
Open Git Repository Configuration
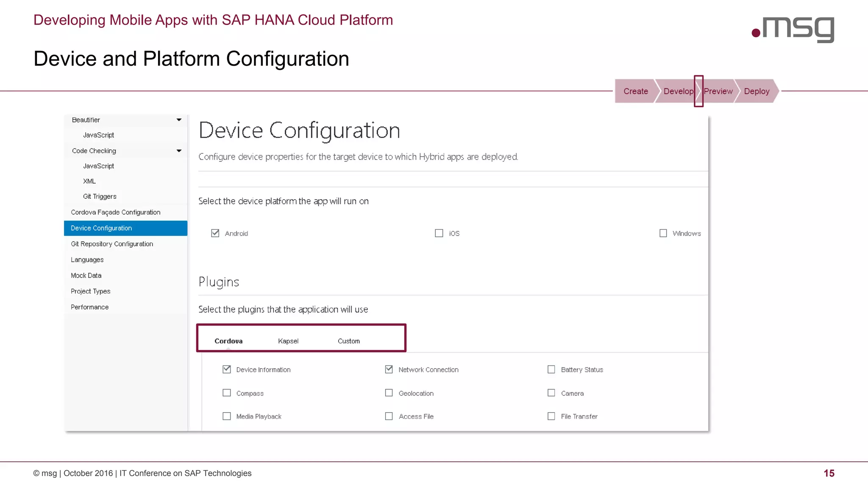[112, 244]
